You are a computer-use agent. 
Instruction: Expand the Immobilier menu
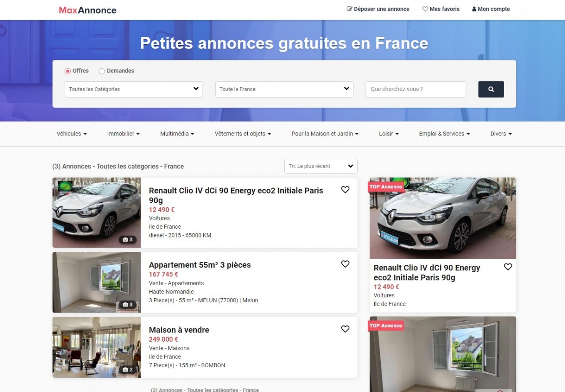[x=123, y=134]
